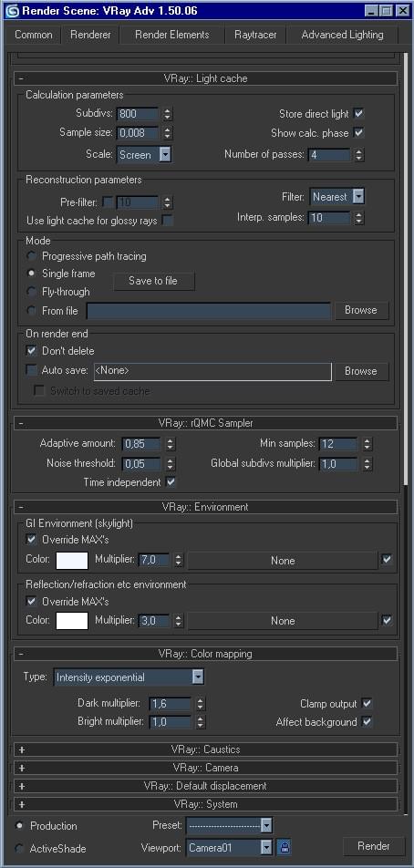
Task: Click the Sample size input field
Action: point(138,133)
